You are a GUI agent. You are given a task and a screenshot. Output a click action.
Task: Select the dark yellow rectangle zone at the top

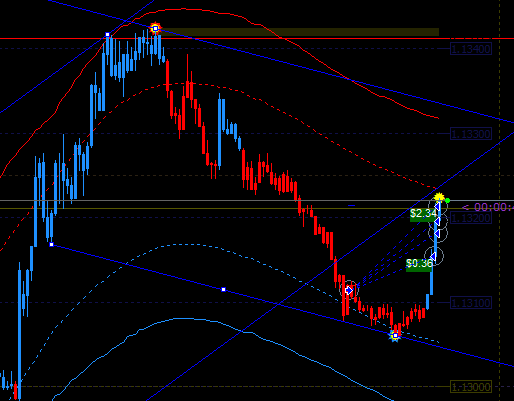(x=299, y=32)
